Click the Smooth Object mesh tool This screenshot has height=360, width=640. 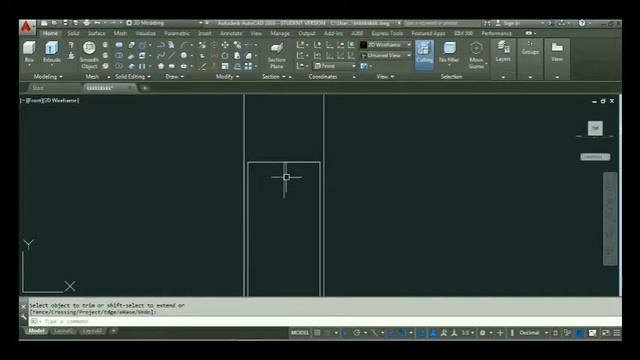pyautogui.click(x=89, y=55)
